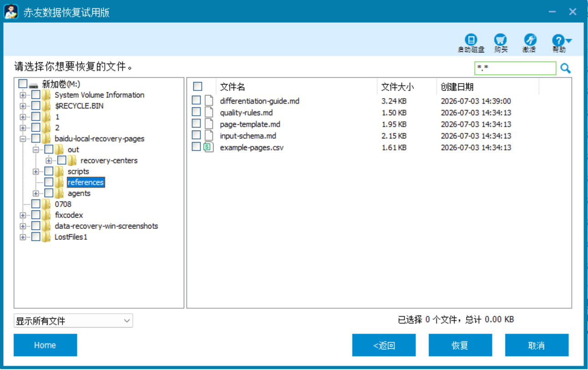Collapse the out folder node
The image size is (588, 370).
click(35, 150)
